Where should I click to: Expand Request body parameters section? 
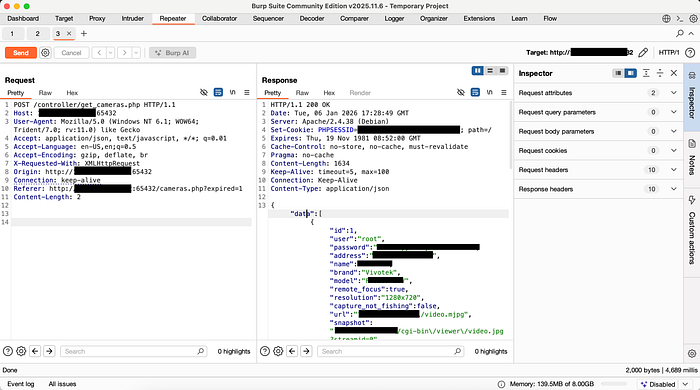pyautogui.click(x=598, y=131)
